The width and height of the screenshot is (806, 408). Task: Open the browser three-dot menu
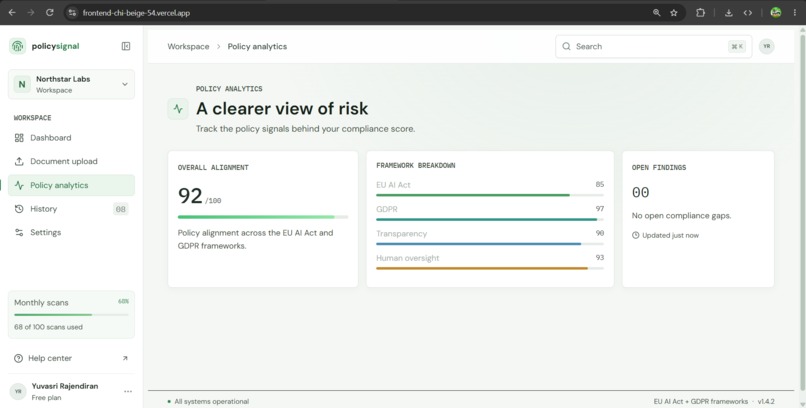pos(795,13)
